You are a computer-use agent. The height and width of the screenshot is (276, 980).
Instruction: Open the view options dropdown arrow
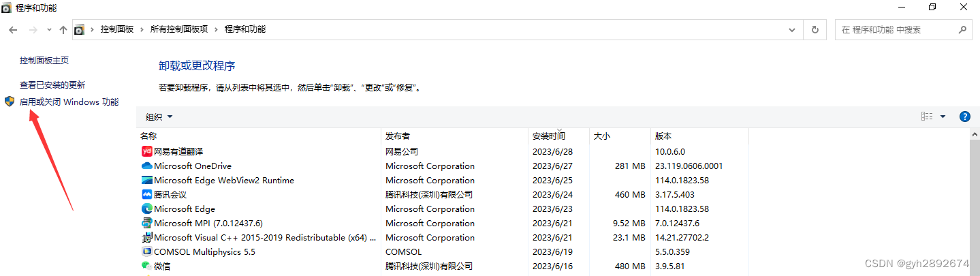pyautogui.click(x=943, y=117)
